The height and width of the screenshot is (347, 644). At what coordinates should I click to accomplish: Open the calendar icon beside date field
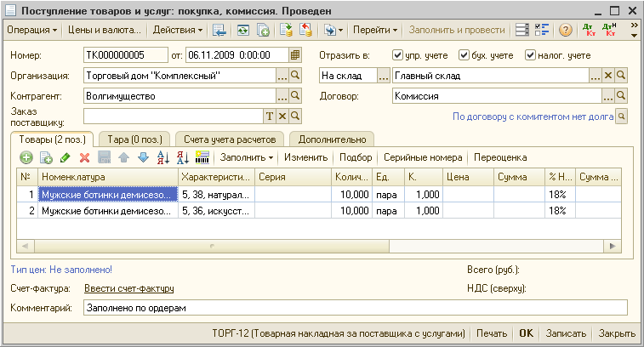(295, 55)
